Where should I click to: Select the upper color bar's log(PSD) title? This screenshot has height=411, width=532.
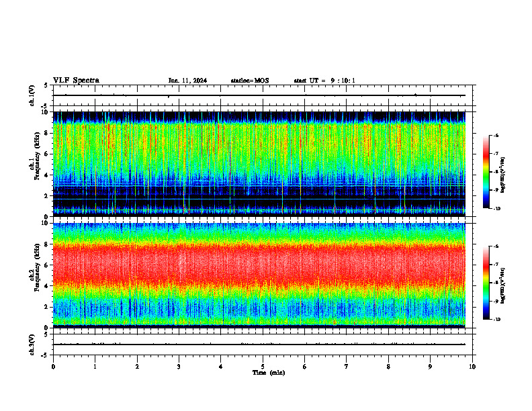(503, 175)
